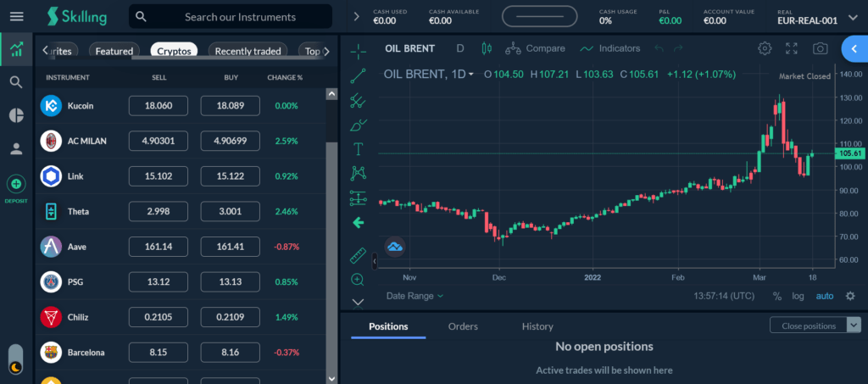
Task: Click the Compare symbols button
Action: coord(536,48)
